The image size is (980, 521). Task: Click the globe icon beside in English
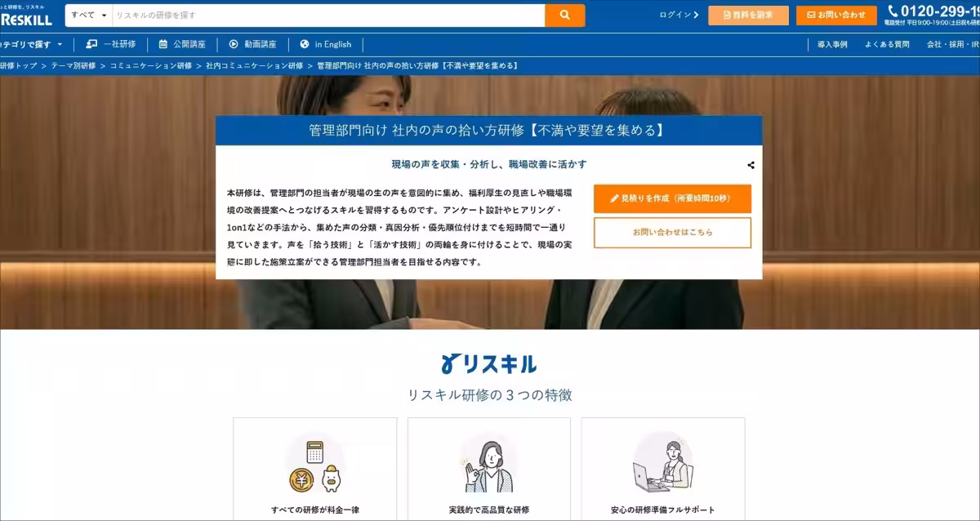tap(305, 44)
